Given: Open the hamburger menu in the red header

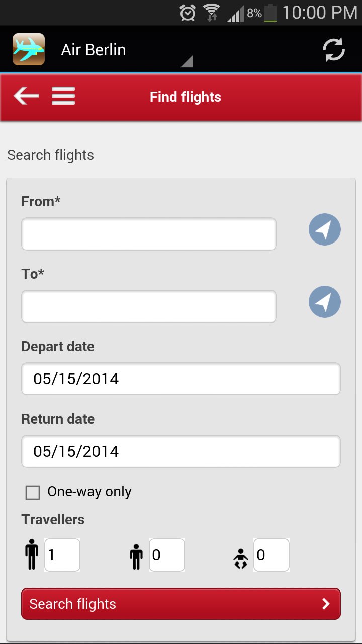Looking at the screenshot, I should pos(63,96).
